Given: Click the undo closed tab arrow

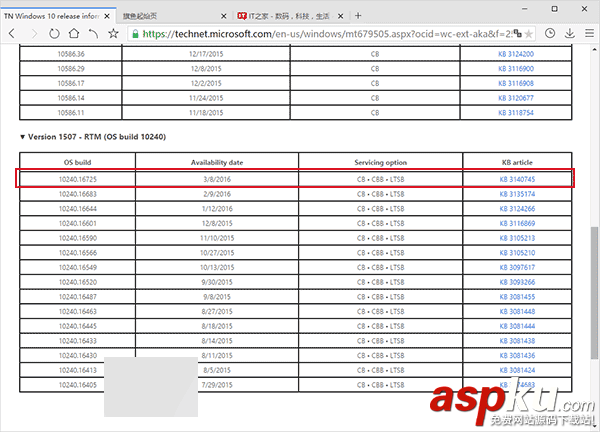Looking at the screenshot, I should [93, 34].
